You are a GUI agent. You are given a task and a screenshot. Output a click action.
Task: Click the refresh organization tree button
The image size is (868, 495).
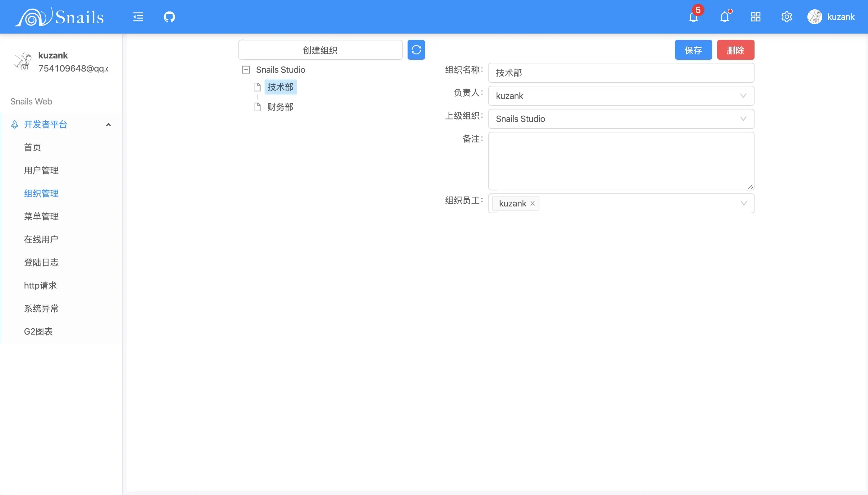point(416,50)
